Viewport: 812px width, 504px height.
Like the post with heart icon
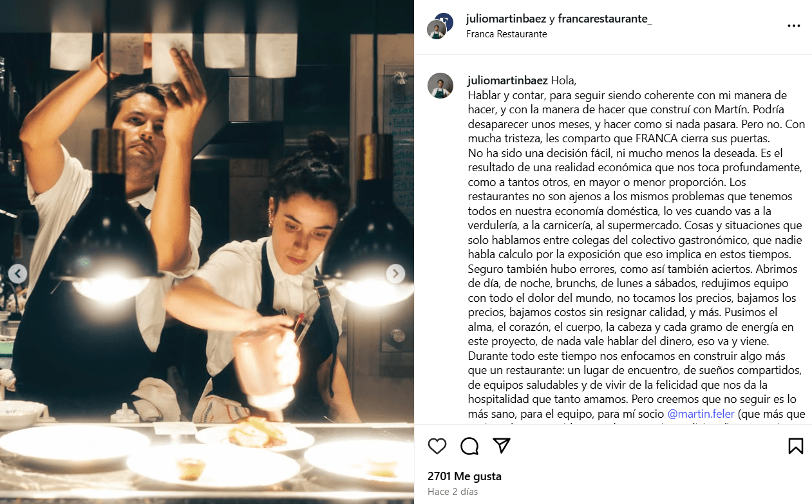[437, 446]
